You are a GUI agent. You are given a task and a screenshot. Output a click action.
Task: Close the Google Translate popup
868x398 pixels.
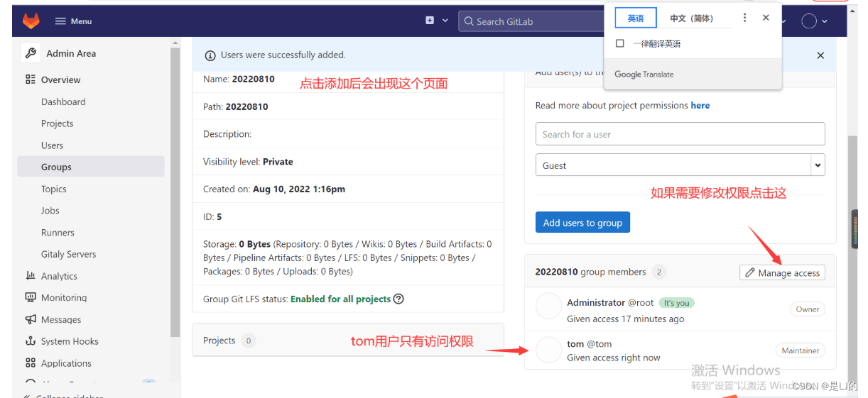click(766, 18)
